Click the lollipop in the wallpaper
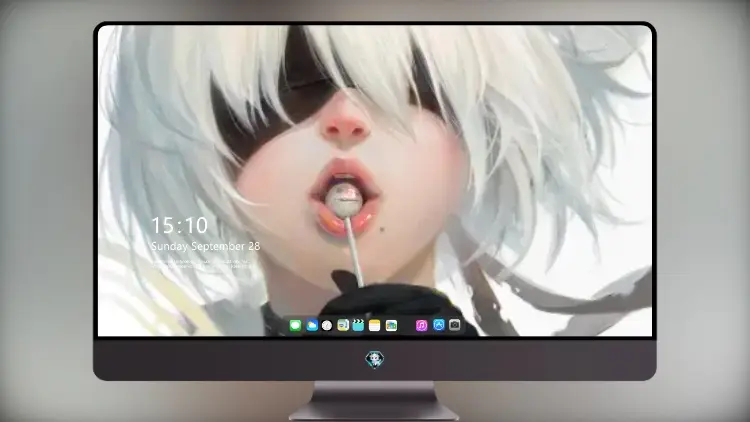This screenshot has height=422, width=750. 344,200
